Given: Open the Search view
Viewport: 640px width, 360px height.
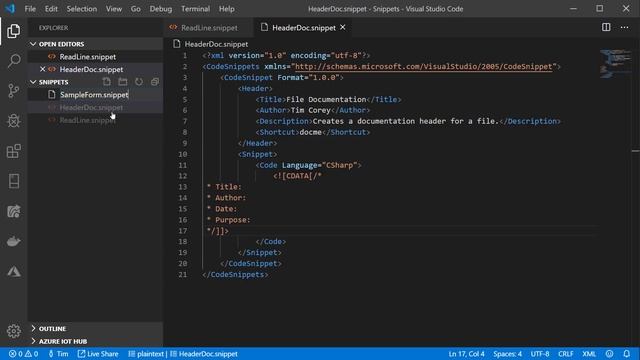Looking at the screenshot, I should click(x=13, y=61).
